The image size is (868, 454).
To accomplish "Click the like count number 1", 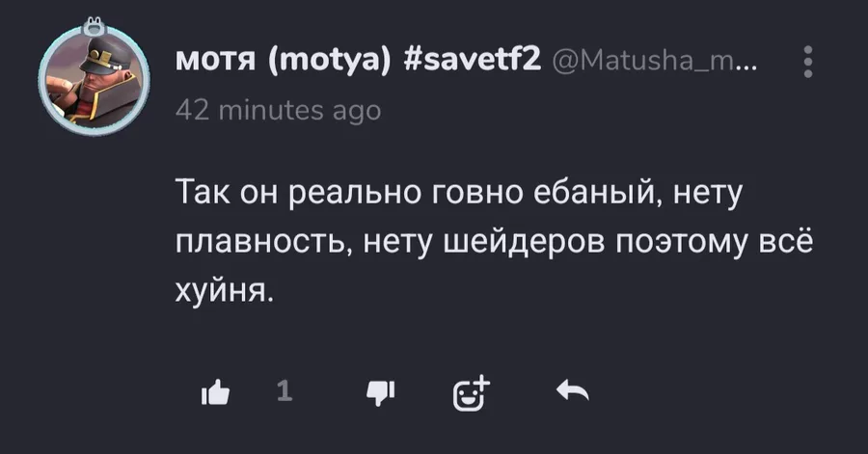I will [x=284, y=390].
